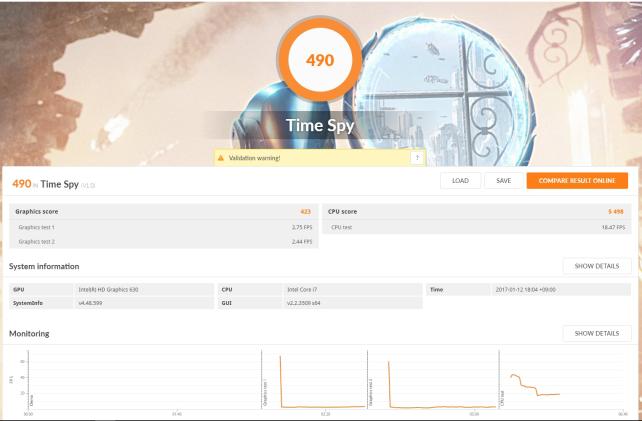This screenshot has width=642, height=421.
Task: Click the CPU test label
Action: (341, 227)
